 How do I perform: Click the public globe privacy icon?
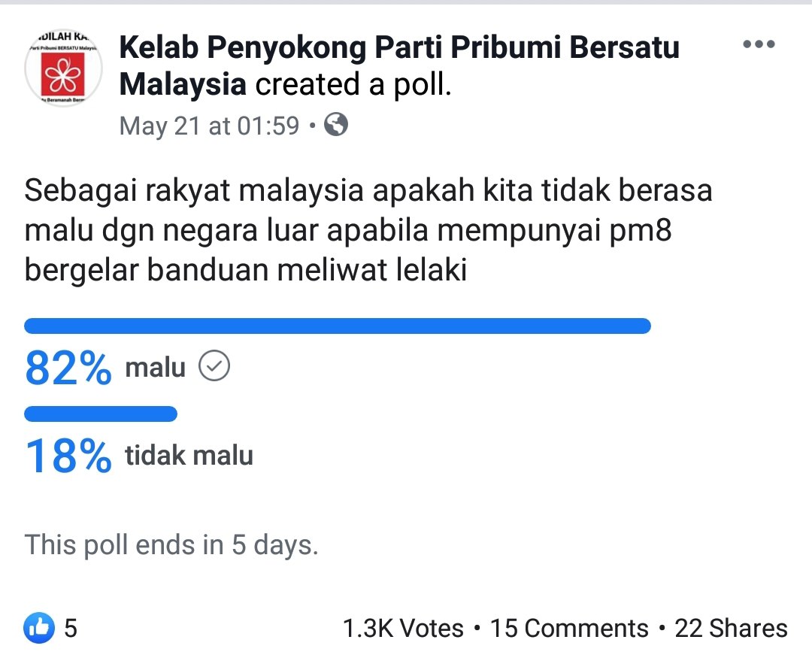pos(336,125)
